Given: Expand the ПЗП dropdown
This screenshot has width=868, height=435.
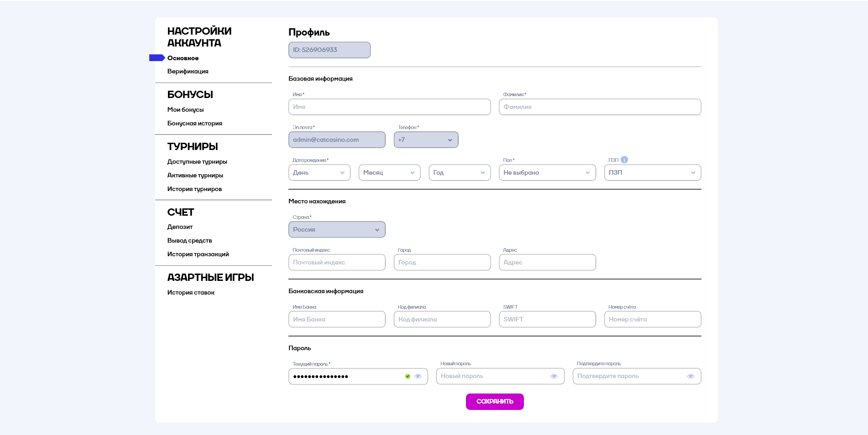Looking at the screenshot, I should (652, 173).
